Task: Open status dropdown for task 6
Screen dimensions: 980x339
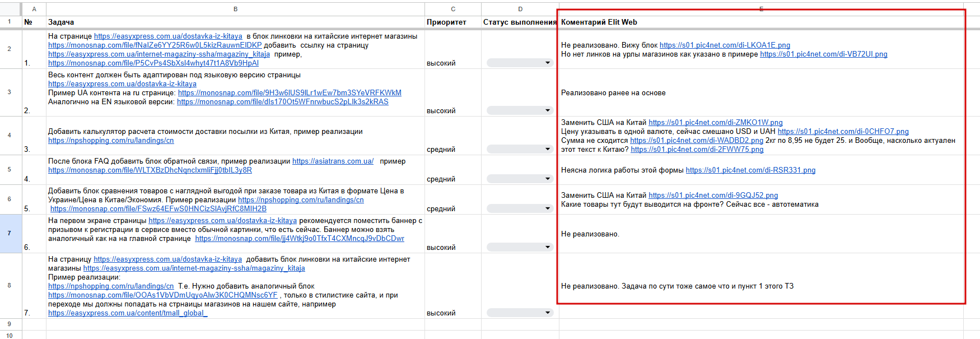Action: pyautogui.click(x=547, y=247)
